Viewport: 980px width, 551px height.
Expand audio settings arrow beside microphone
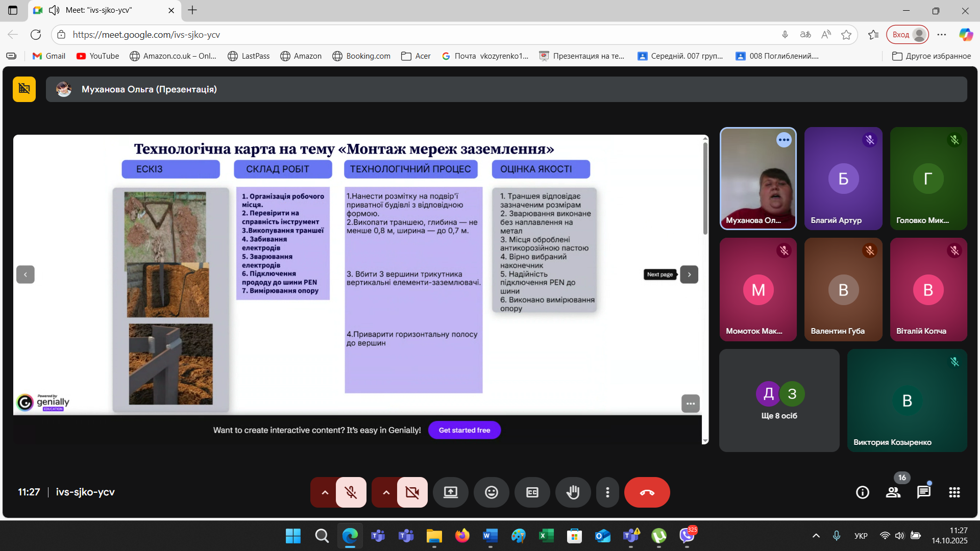click(x=325, y=492)
